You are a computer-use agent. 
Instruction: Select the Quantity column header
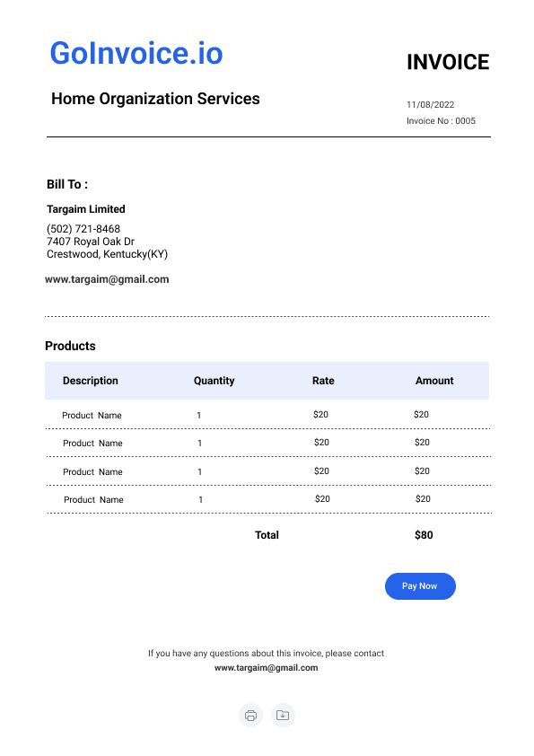coord(214,381)
